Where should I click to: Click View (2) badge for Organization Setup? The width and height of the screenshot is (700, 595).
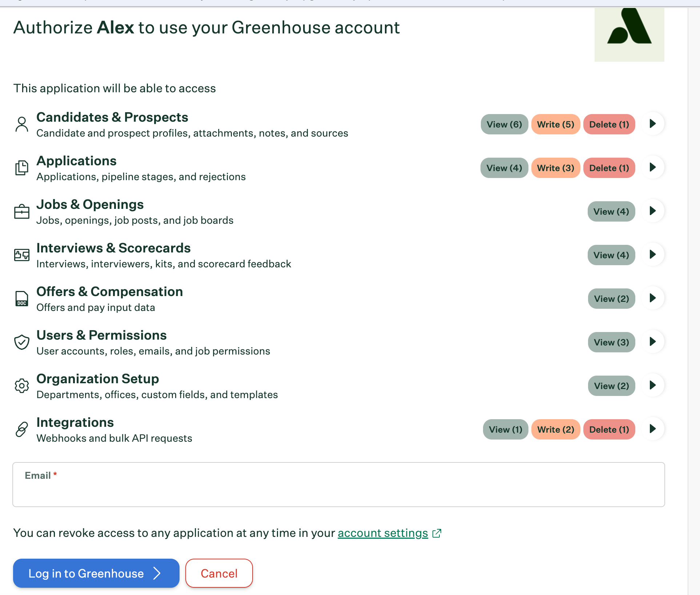point(612,386)
